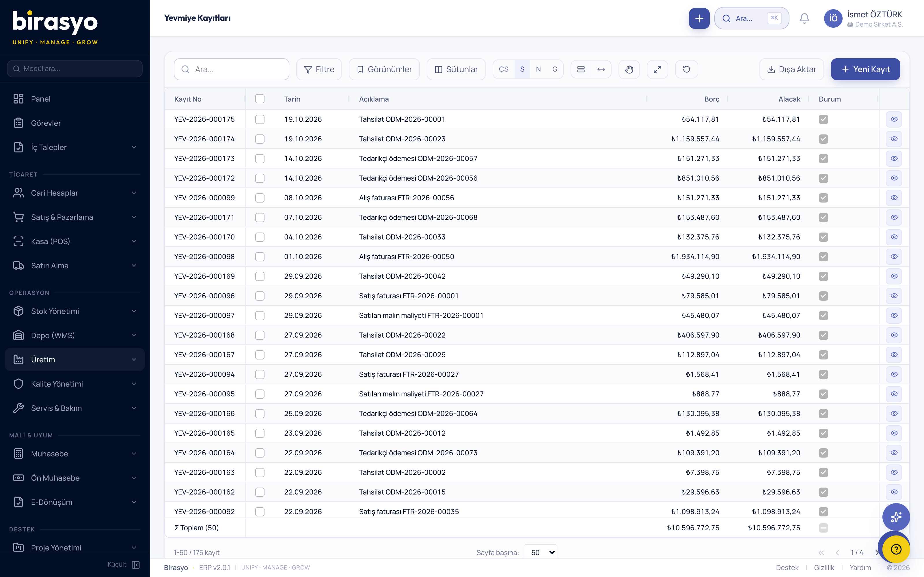Click the Dışa Aktar export button
The width and height of the screenshot is (924, 577).
tap(791, 69)
